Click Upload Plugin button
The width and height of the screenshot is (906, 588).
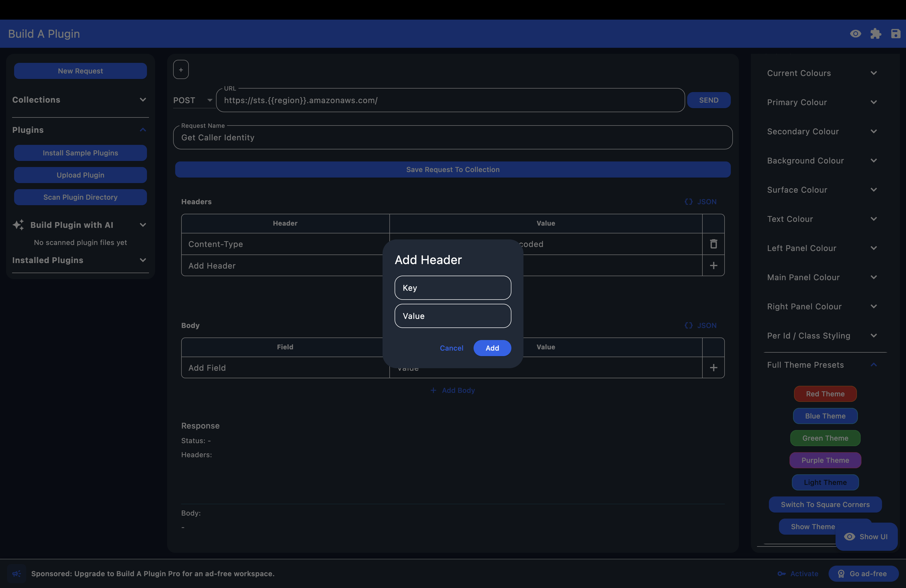coord(80,175)
